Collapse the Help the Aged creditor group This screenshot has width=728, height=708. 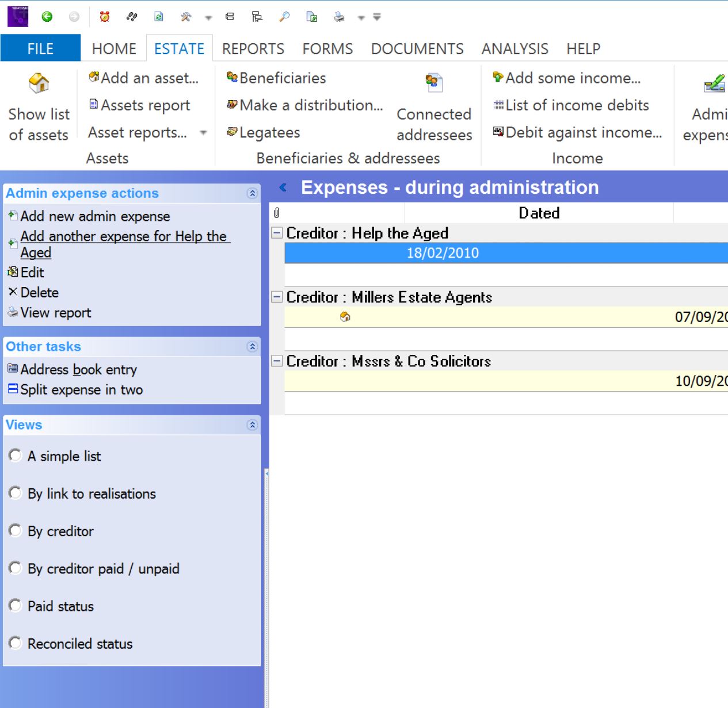[x=277, y=233]
